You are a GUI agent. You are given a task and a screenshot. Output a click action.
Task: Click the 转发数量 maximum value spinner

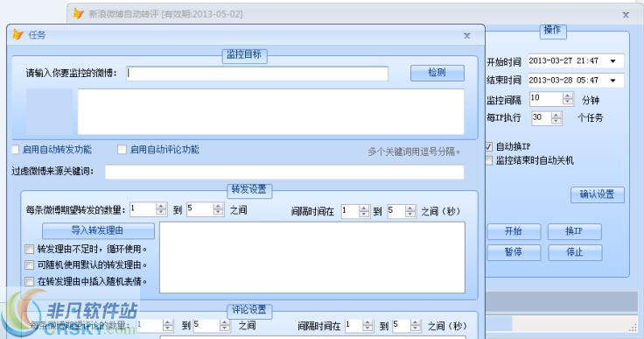tap(205, 209)
